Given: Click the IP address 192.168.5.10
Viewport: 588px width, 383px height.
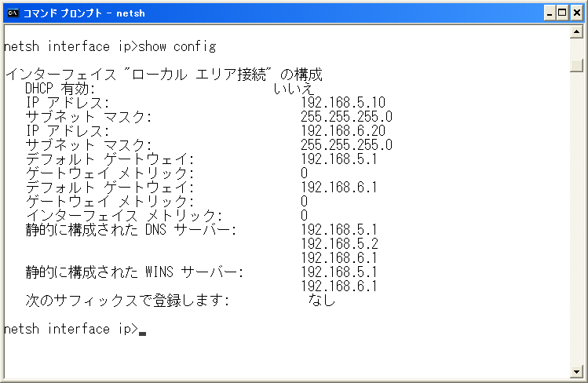Looking at the screenshot, I should pyautogui.click(x=343, y=102).
